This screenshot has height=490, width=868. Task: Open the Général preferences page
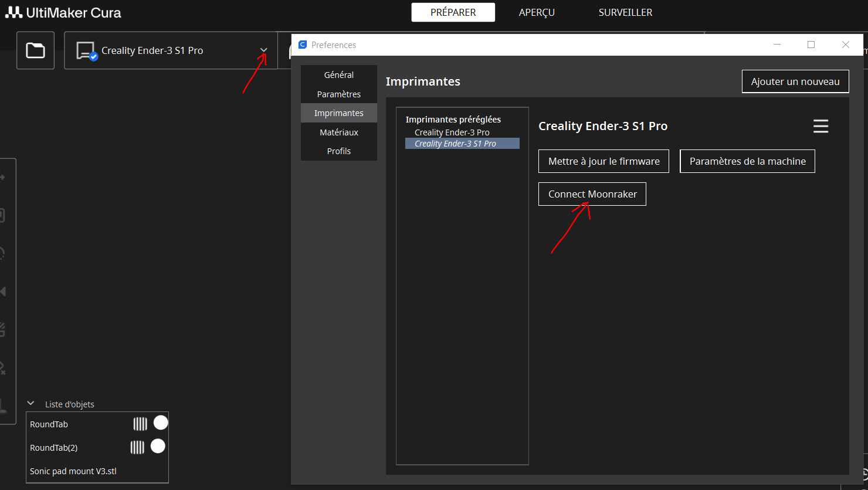point(339,75)
